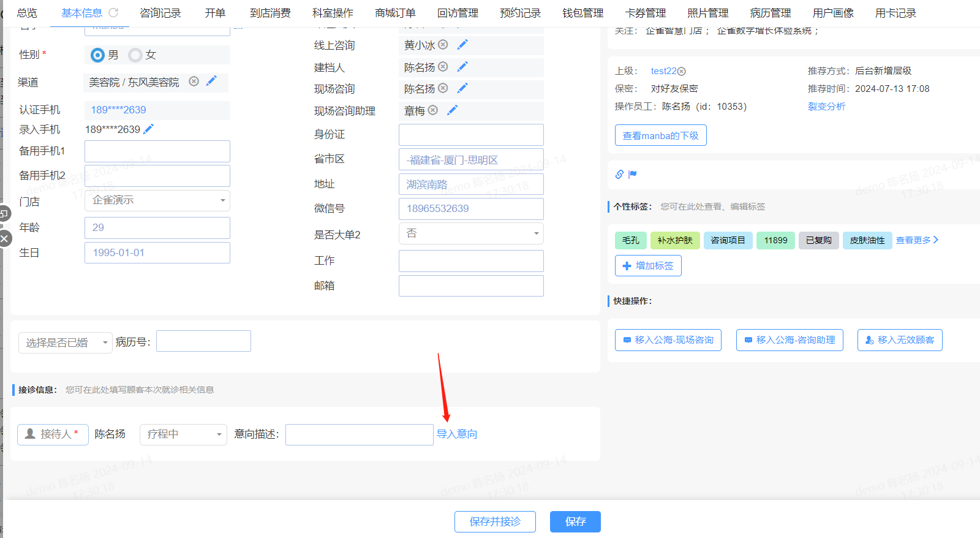Click the blue flag icon
The width and height of the screenshot is (980, 538).
click(x=633, y=175)
